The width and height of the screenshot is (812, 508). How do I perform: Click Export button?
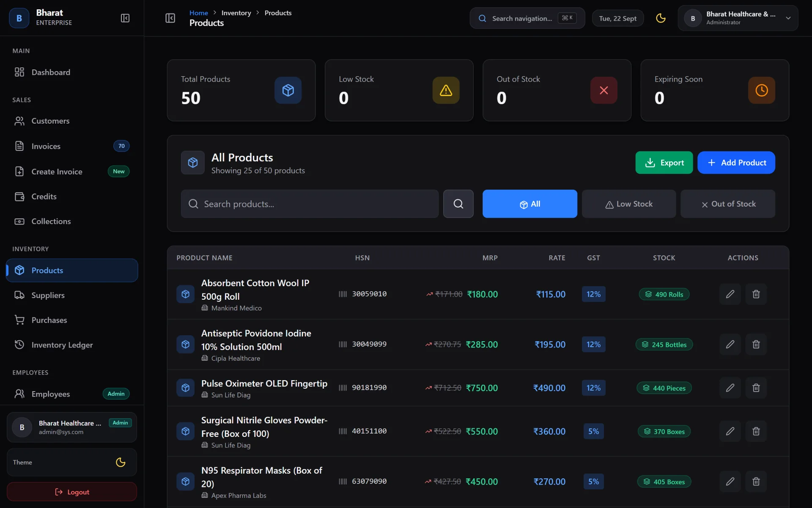coord(664,163)
